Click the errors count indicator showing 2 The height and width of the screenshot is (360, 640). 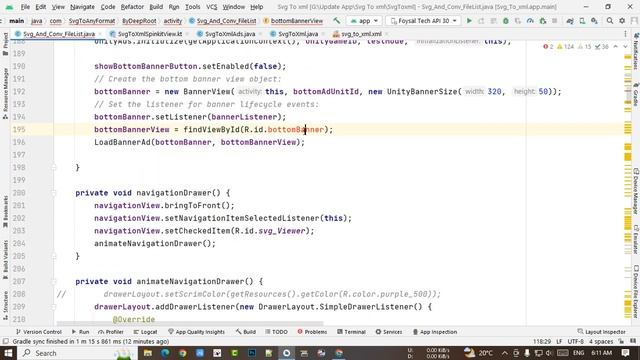coord(548,47)
